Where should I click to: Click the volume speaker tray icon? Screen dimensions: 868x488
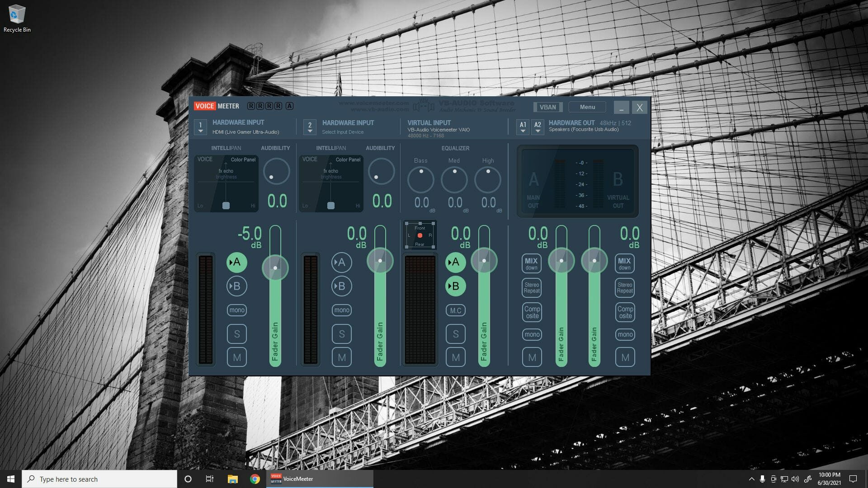tap(795, 479)
